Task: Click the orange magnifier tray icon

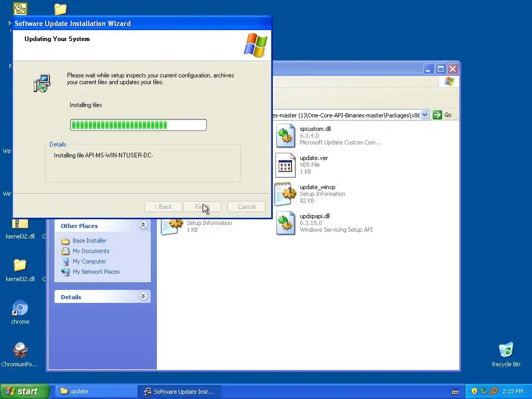Action: point(494,391)
